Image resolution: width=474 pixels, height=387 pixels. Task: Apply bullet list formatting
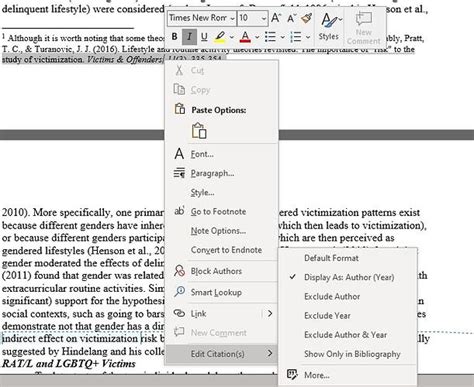click(270, 37)
